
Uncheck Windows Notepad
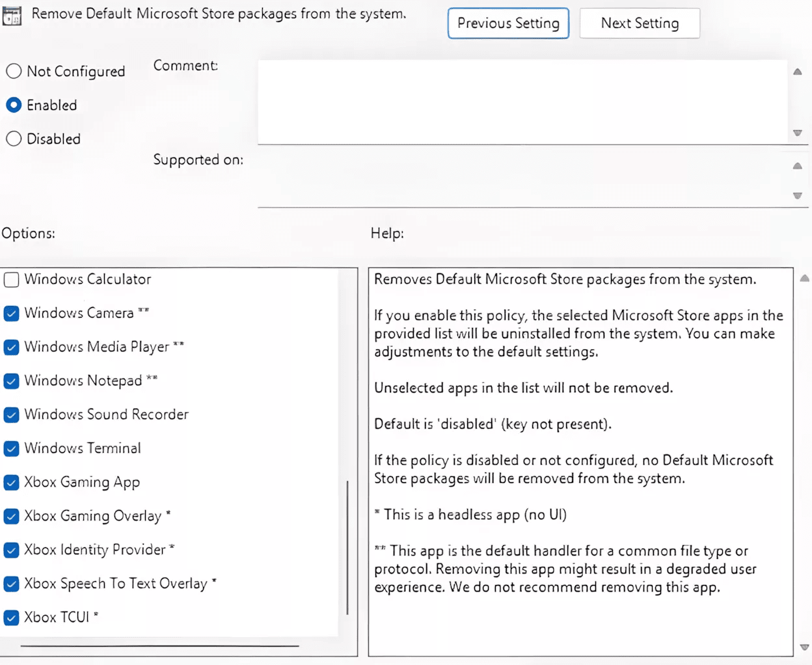(11, 381)
